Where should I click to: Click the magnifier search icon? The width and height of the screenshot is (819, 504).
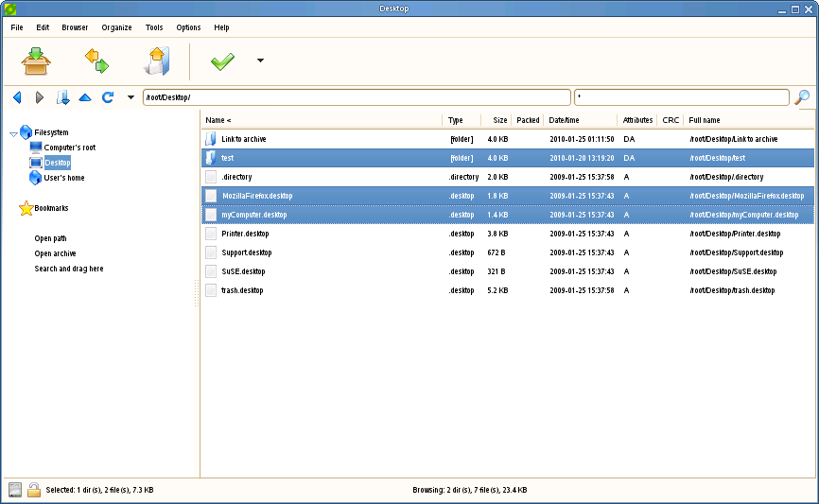[x=802, y=97]
